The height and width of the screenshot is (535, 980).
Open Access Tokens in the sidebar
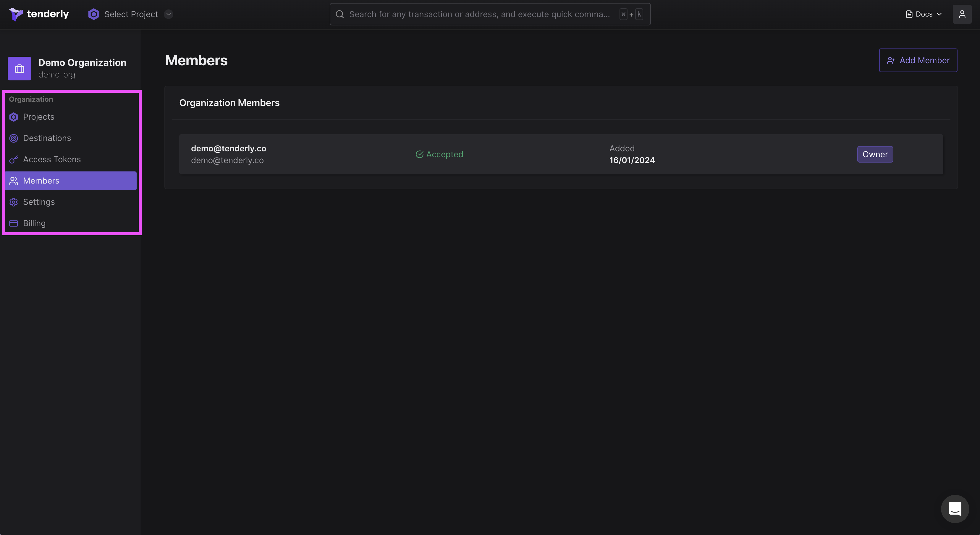pos(71,159)
